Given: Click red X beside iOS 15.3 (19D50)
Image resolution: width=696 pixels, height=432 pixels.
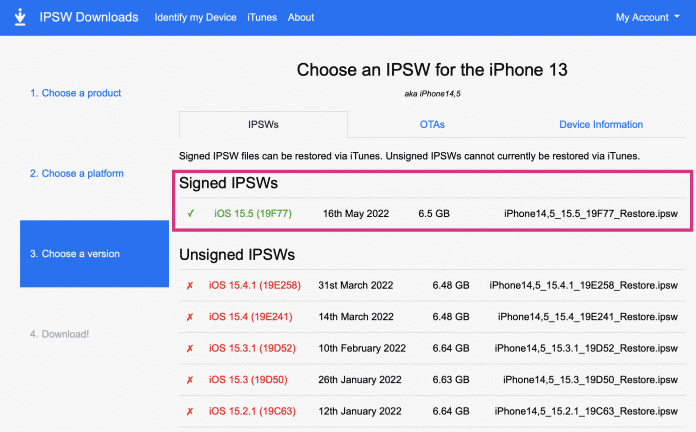Looking at the screenshot, I should click(190, 380).
